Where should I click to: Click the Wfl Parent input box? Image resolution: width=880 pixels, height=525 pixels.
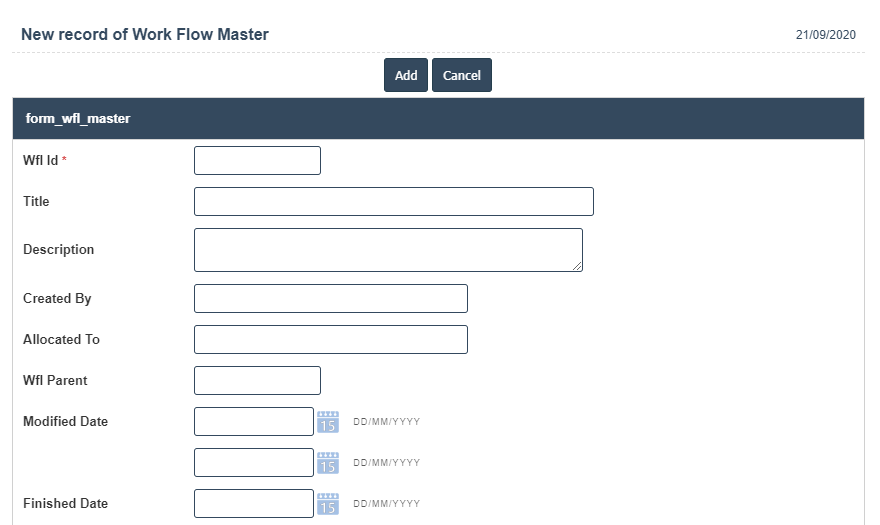click(257, 381)
